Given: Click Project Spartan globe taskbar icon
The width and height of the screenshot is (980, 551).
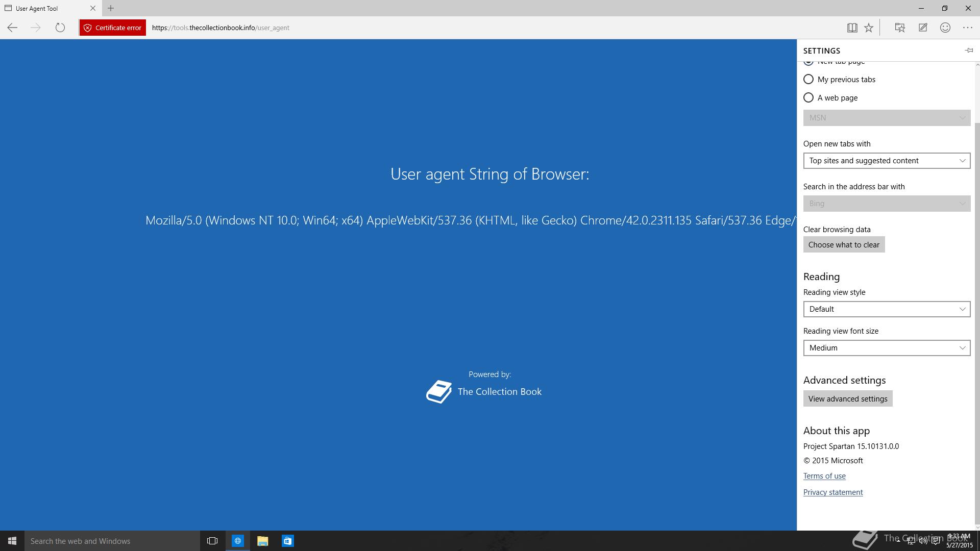Looking at the screenshot, I should tap(238, 541).
